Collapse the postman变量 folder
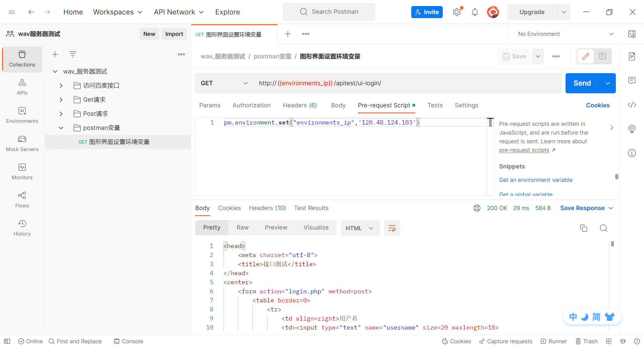Viewport: 644px width, 347px height. click(x=61, y=128)
